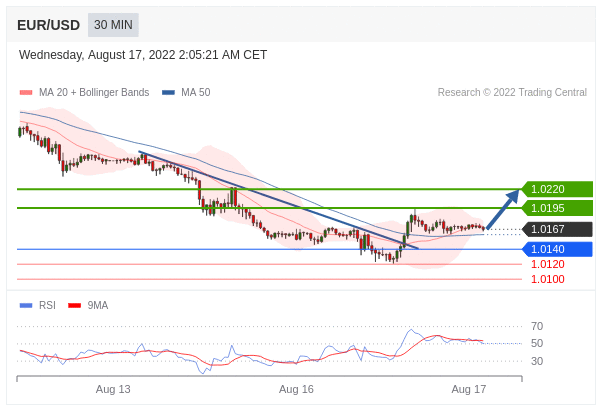Viewport: 598px width, 411px height.
Task: Click the red MA 20 Bollinger legend swatch
Action: 26,93
